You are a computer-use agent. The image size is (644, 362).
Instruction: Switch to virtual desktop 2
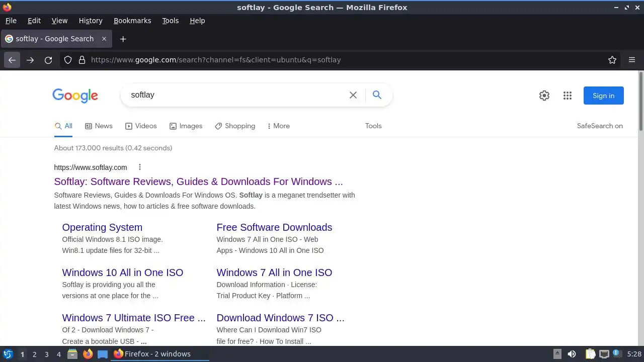pos(34,354)
